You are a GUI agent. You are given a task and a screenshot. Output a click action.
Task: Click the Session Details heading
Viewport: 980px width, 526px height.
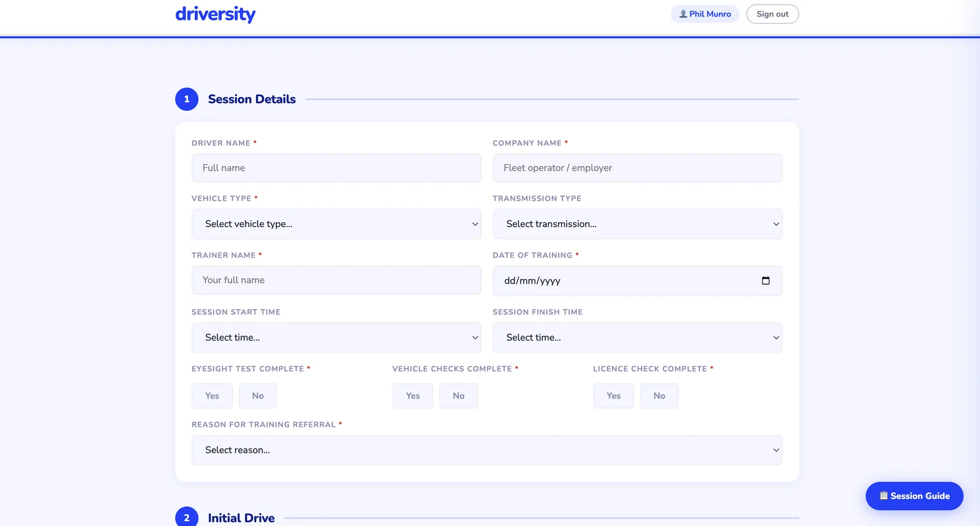[x=252, y=99]
